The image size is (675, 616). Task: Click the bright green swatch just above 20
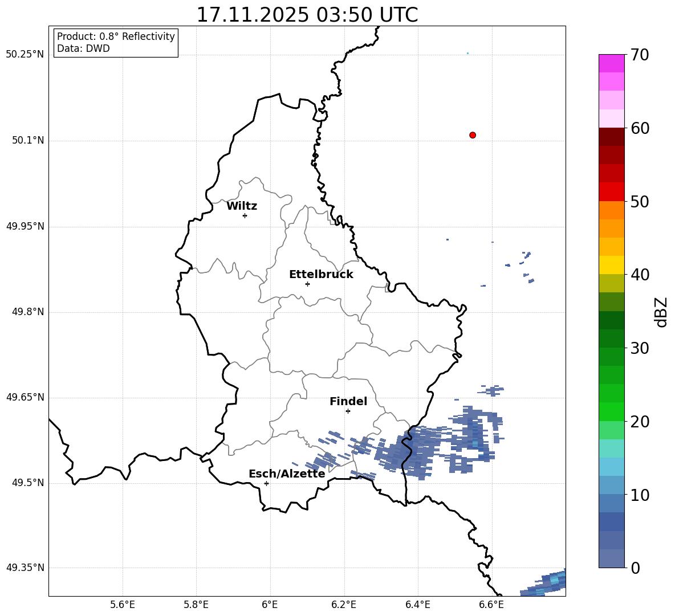611,411
